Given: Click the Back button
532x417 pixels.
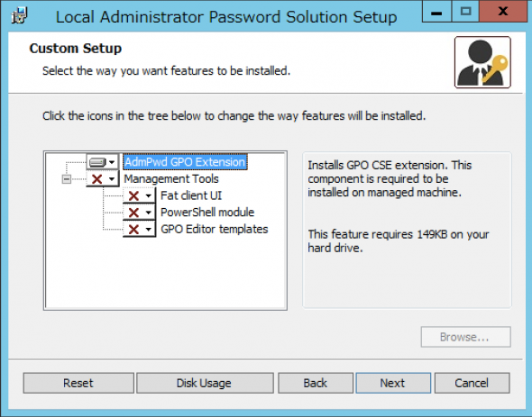Looking at the screenshot, I should point(316,383).
